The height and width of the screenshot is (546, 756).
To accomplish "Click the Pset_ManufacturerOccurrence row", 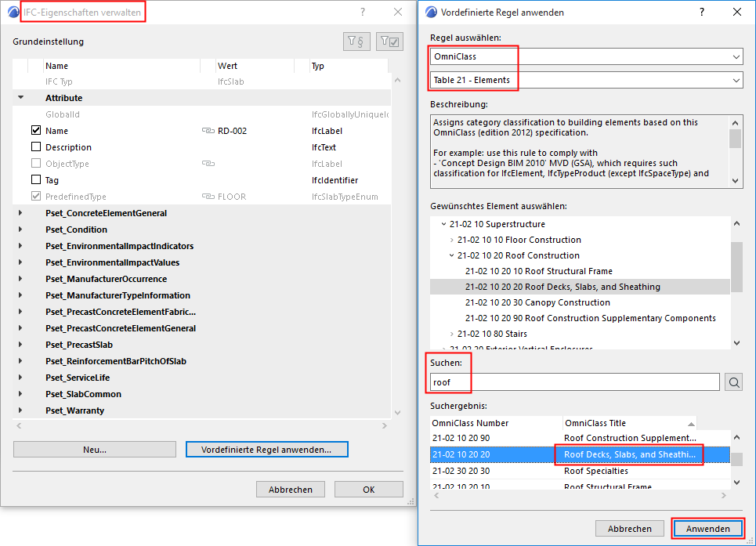I will pyautogui.click(x=201, y=279).
